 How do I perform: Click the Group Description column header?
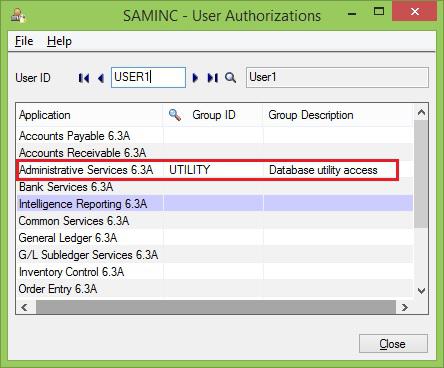coord(338,115)
